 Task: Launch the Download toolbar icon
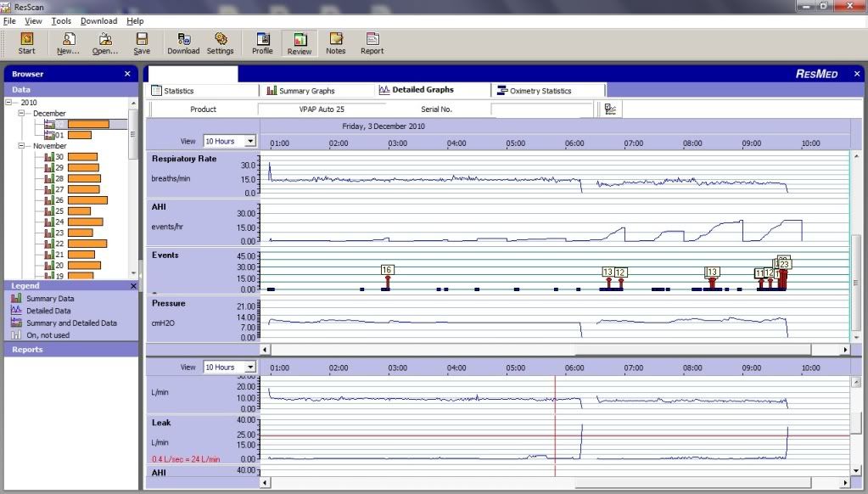183,43
